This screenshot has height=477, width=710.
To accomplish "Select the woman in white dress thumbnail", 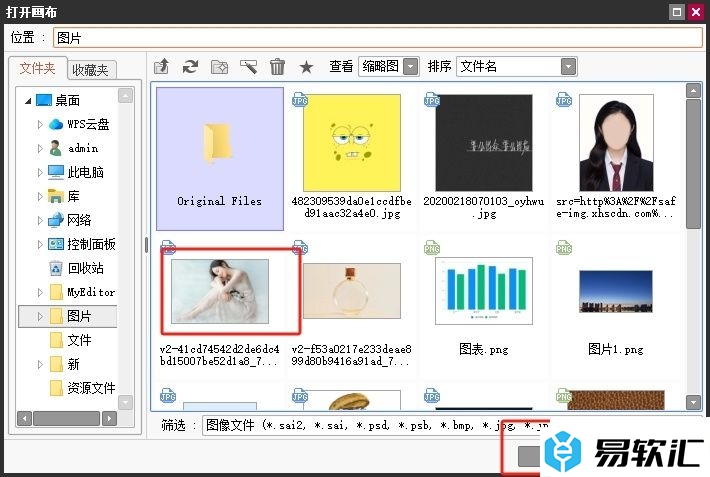I will click(x=220, y=291).
